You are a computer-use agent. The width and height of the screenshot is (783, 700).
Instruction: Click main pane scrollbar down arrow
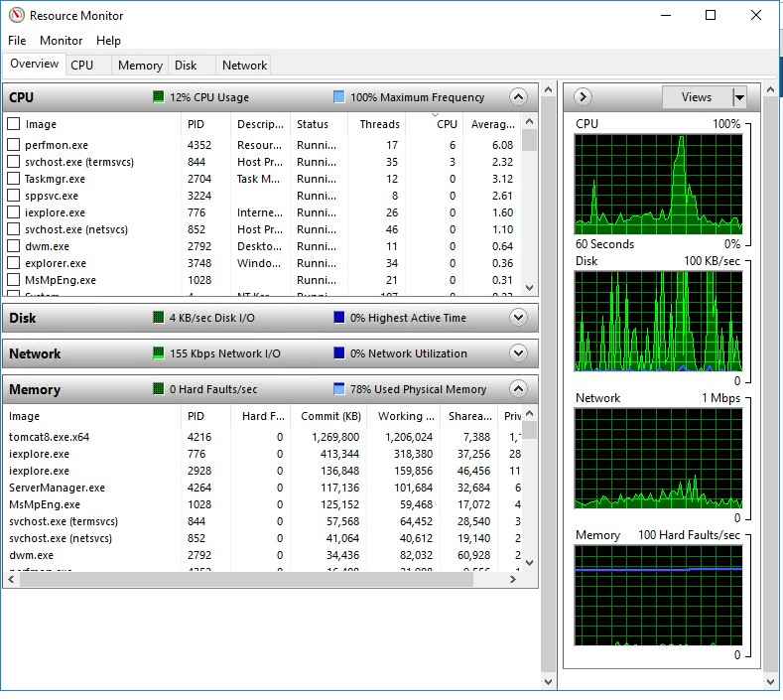[x=549, y=681]
